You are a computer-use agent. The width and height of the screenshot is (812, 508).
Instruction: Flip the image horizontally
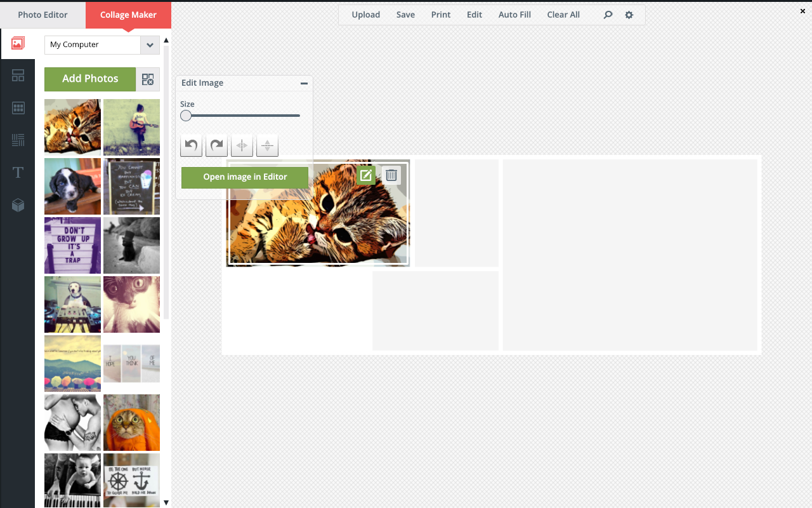[x=242, y=145]
